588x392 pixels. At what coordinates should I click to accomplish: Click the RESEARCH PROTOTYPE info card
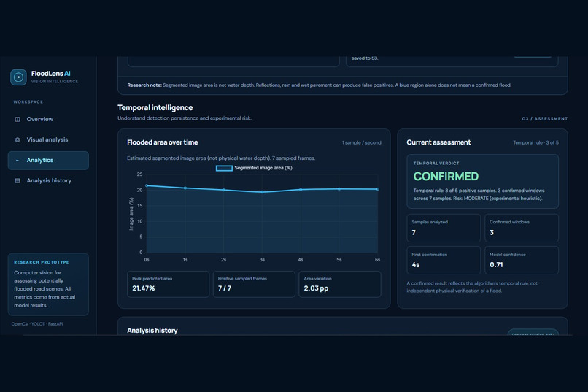click(x=48, y=285)
